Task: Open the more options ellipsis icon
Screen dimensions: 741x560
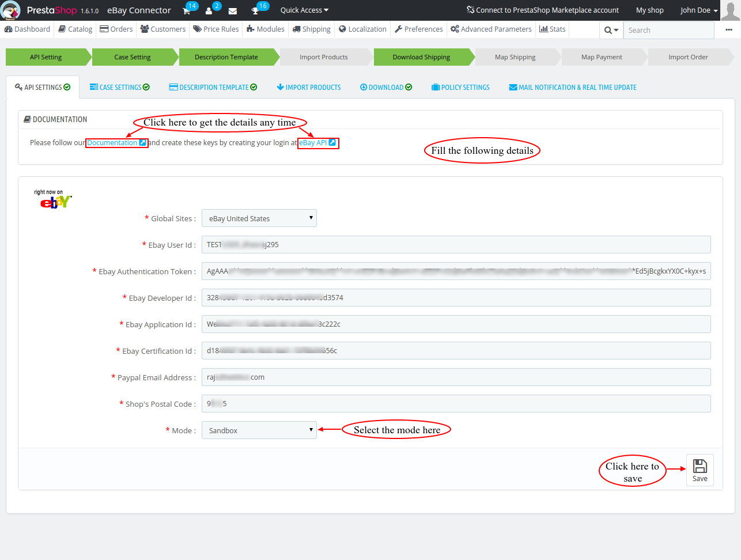Action: [x=729, y=30]
